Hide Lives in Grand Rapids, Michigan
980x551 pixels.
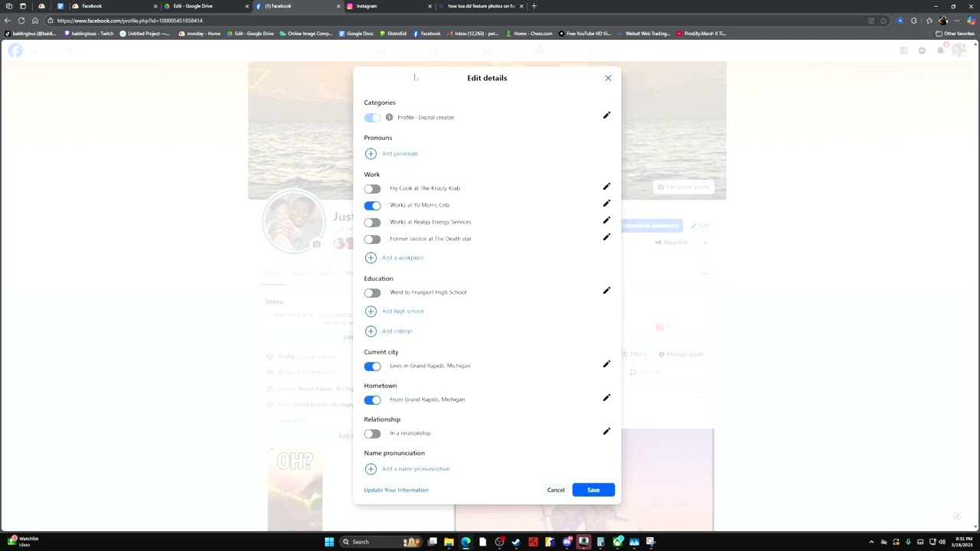(x=372, y=366)
